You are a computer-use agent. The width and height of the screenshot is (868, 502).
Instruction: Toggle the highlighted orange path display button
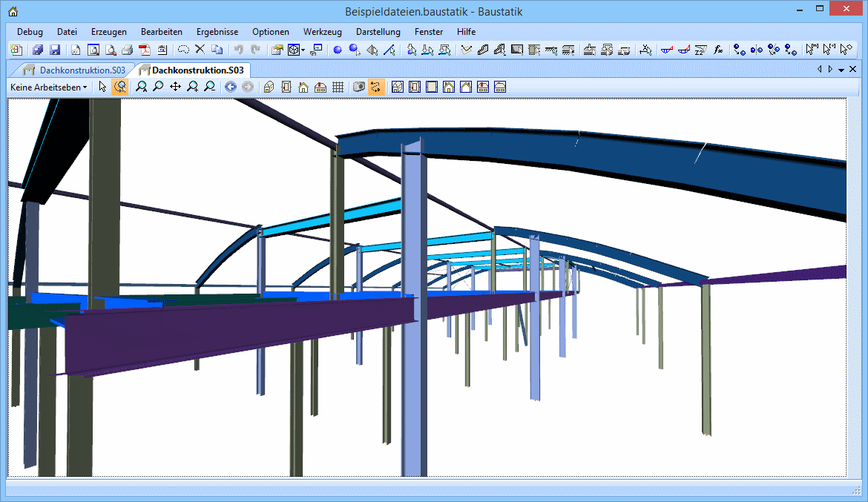tap(376, 87)
